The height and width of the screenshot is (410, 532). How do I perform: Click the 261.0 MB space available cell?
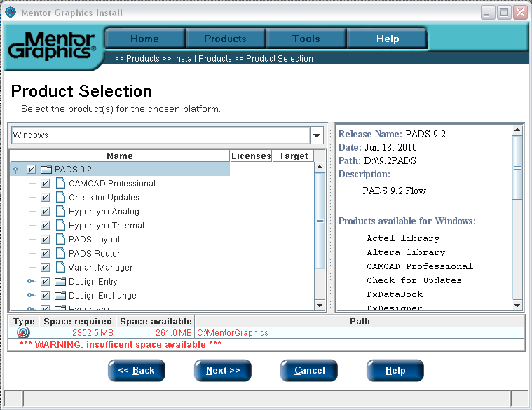click(x=156, y=333)
